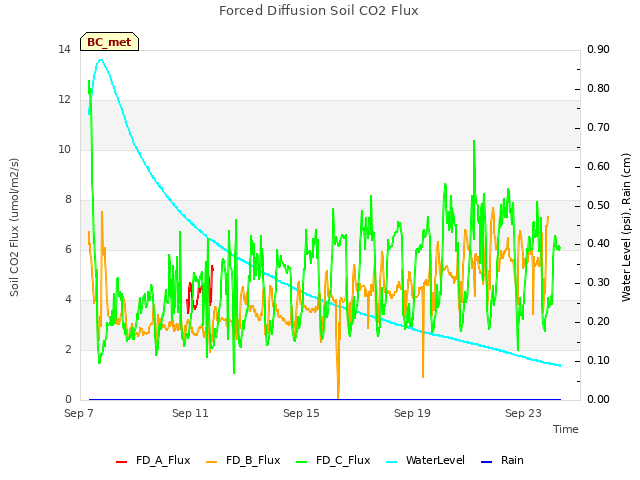Click the right axis value 0.30
The image size is (640, 480).
point(598,283)
